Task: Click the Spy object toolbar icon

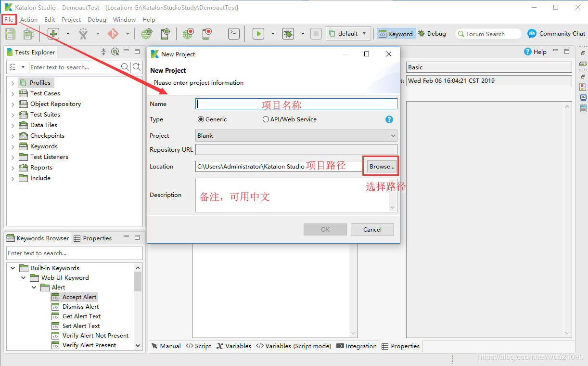Action: point(83,34)
